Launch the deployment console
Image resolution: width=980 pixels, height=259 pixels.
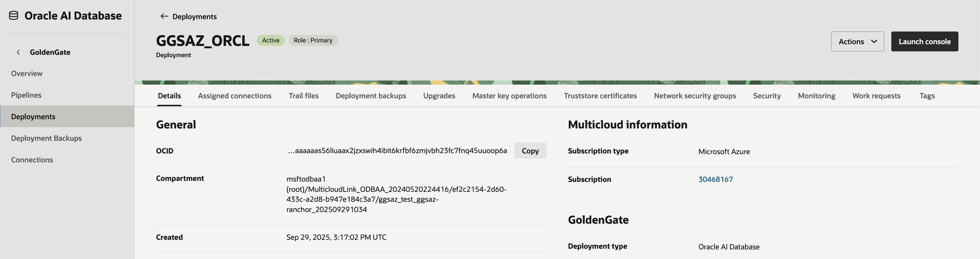(x=924, y=41)
